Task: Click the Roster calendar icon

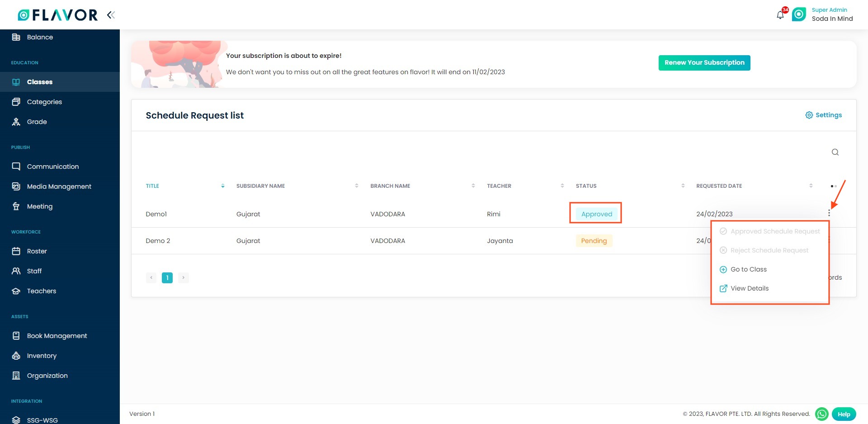Action: (16, 251)
